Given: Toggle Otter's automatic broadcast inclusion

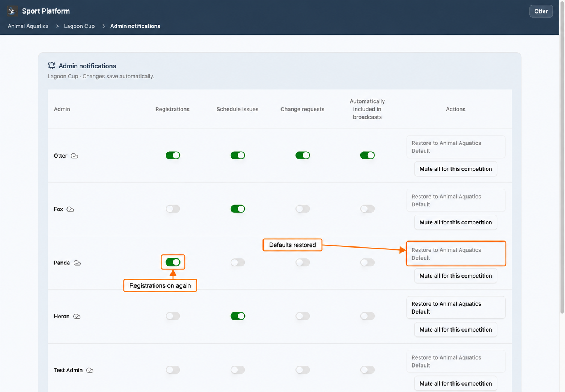Looking at the screenshot, I should pyautogui.click(x=368, y=155).
